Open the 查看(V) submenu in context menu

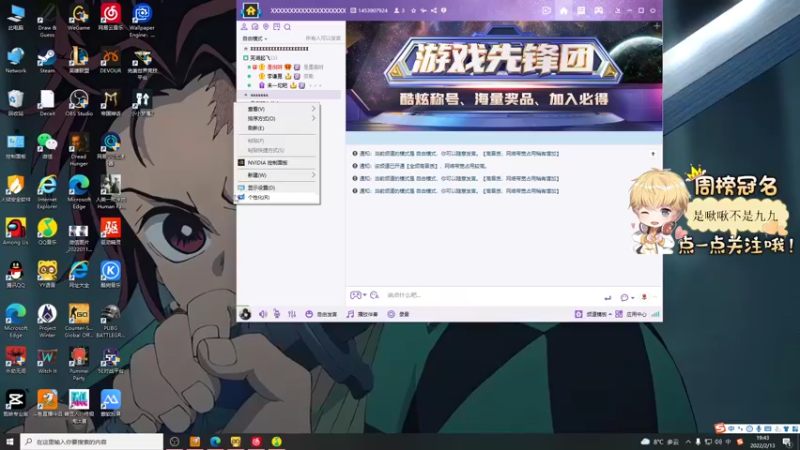pyautogui.click(x=278, y=109)
